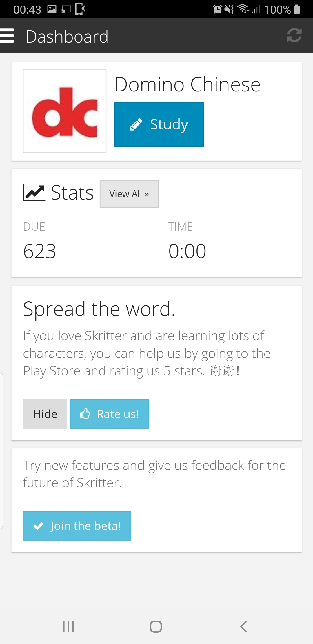Tap the battery icon in status bar
313x644 pixels.
pos(296,9)
